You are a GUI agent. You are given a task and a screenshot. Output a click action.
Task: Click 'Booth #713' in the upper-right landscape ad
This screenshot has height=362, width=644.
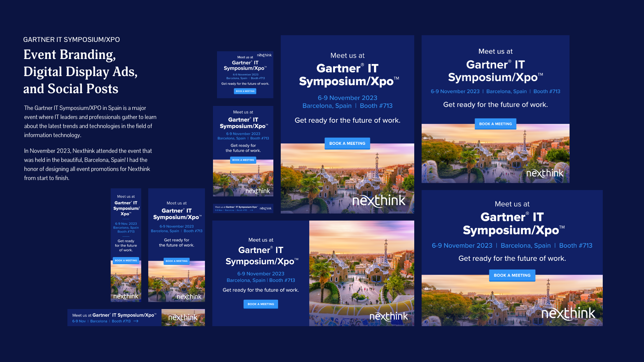coord(547,92)
